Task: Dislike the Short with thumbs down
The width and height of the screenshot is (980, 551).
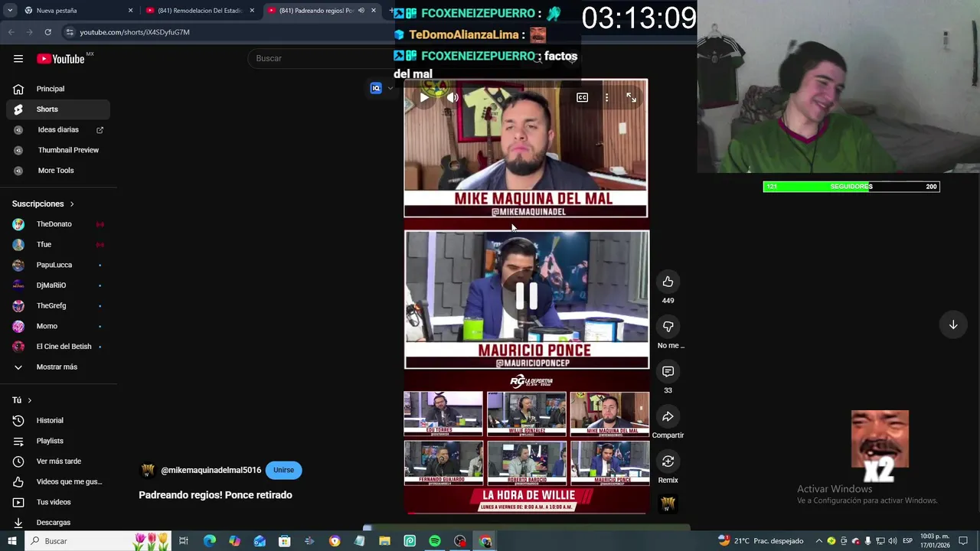Action: (668, 327)
